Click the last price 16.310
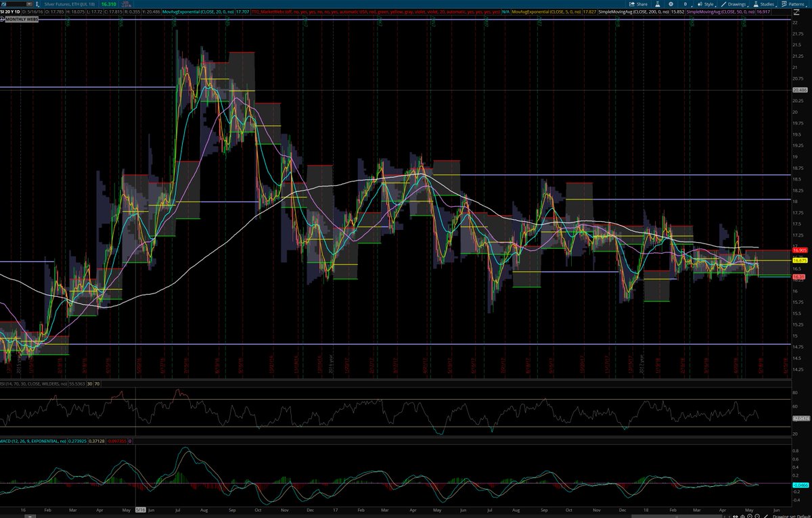 [108, 4]
